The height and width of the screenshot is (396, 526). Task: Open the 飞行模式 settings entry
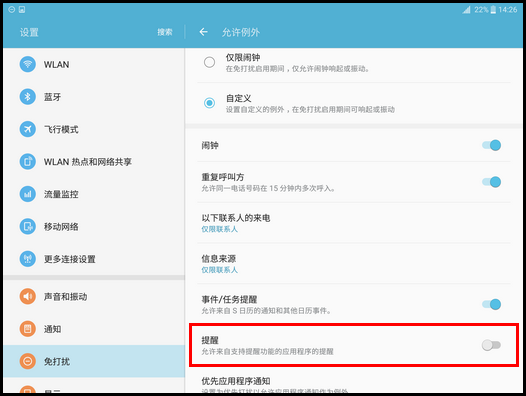[94, 129]
